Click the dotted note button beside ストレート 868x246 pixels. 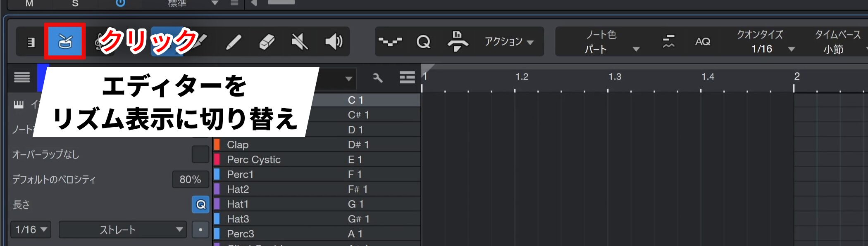200,229
